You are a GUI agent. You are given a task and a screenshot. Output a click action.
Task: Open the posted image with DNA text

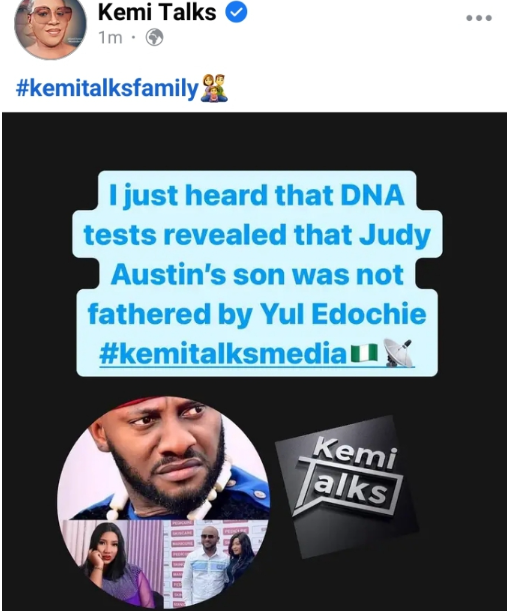[254, 360]
